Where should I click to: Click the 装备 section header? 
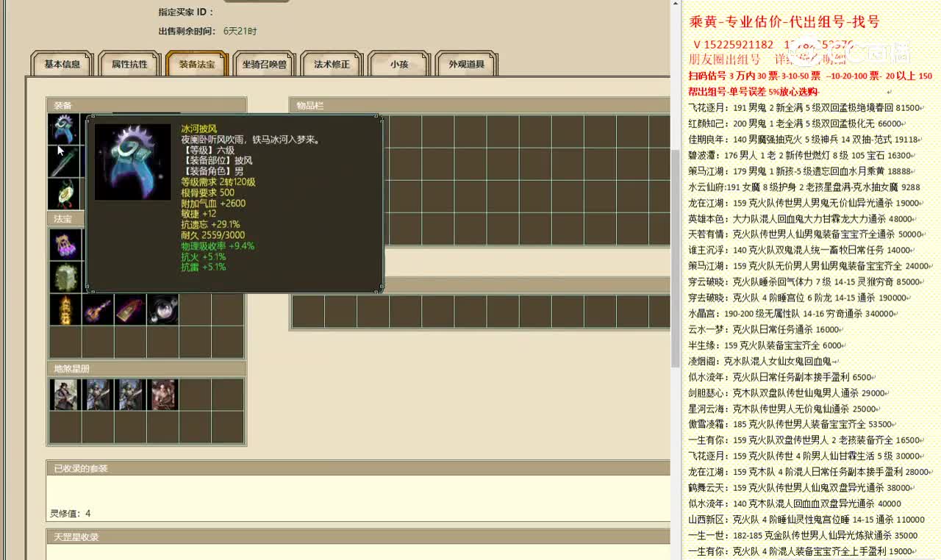[x=146, y=105]
